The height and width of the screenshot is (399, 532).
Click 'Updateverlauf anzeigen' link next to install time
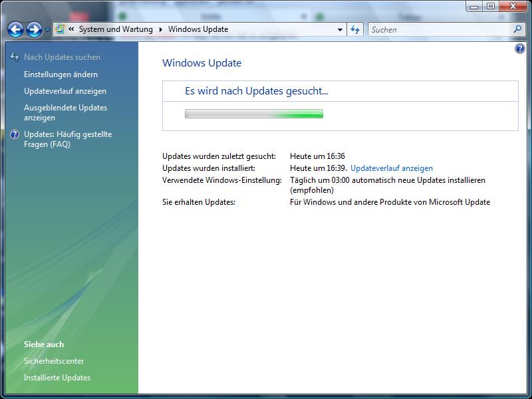(x=391, y=168)
